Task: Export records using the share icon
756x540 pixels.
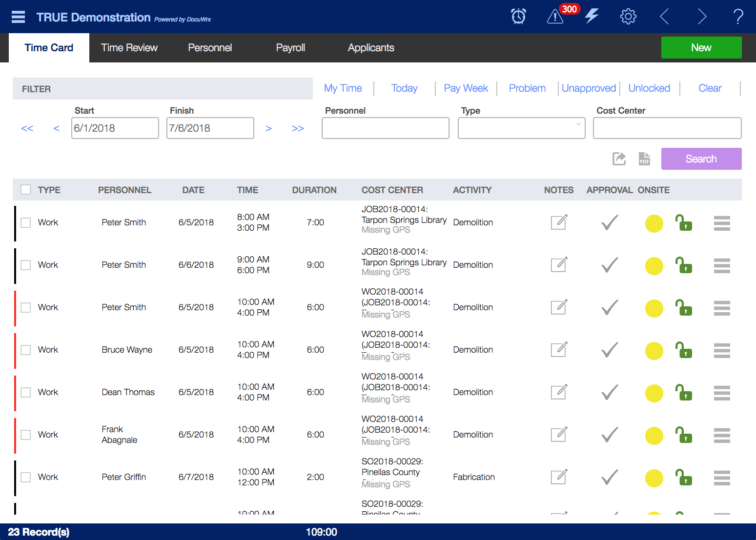Action: coord(618,159)
